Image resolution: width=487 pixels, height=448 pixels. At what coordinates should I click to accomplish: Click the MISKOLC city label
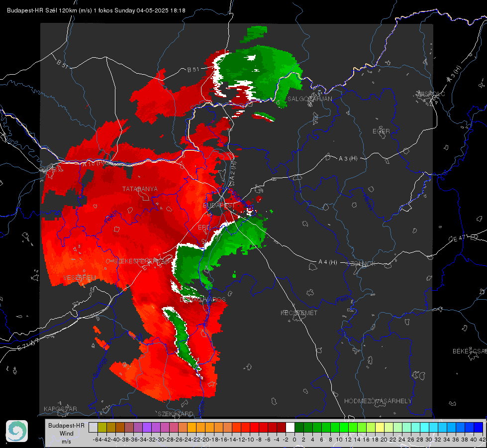pos(431,94)
